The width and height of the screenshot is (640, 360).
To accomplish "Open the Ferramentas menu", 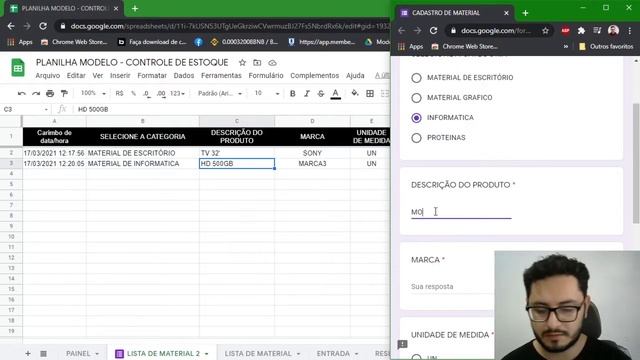I will 221,76.
